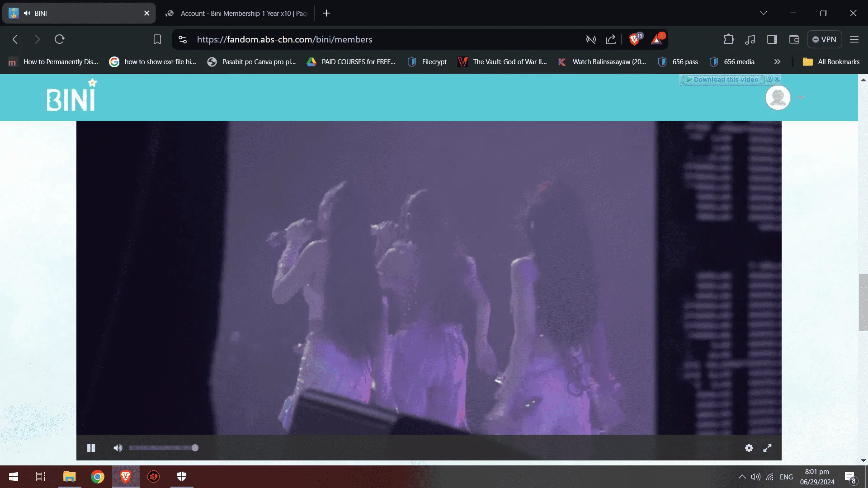Click the address bar URL

point(284,39)
